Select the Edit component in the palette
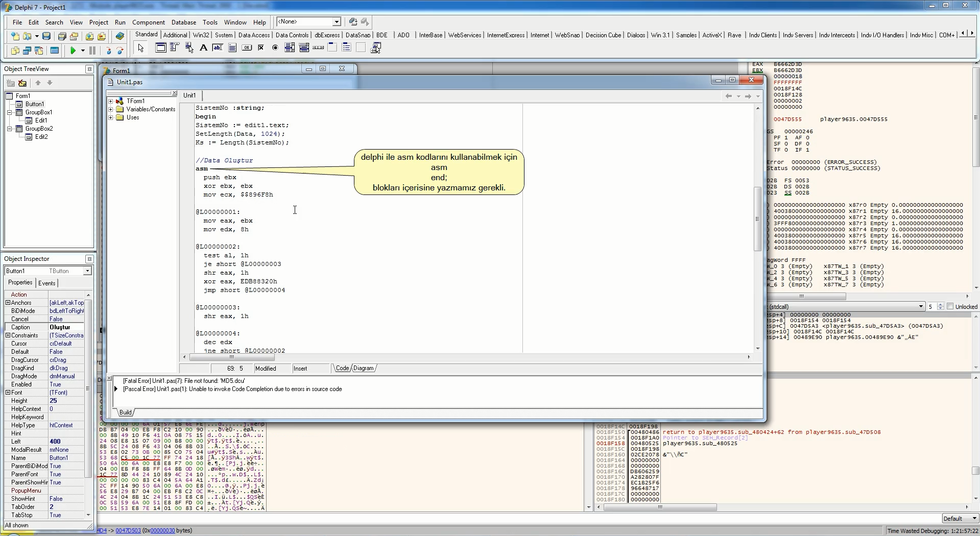 (x=218, y=48)
